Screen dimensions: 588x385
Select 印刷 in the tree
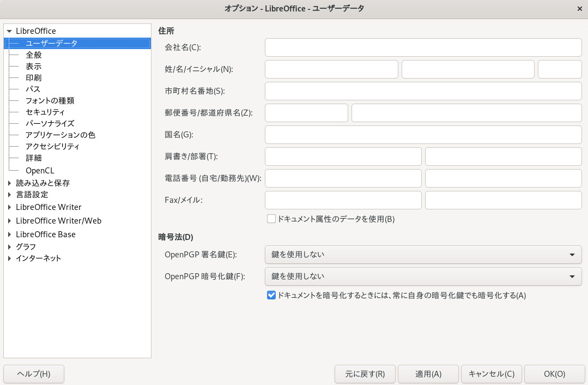(x=33, y=77)
